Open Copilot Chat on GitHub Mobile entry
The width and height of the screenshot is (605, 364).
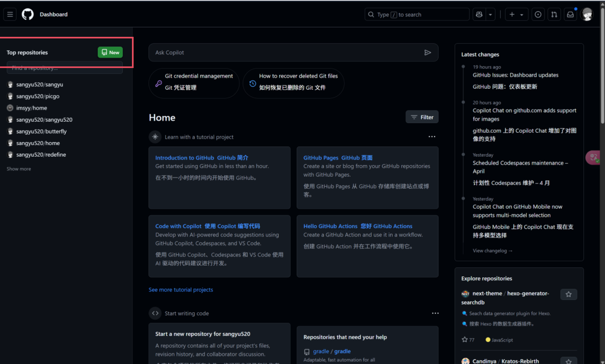point(518,211)
